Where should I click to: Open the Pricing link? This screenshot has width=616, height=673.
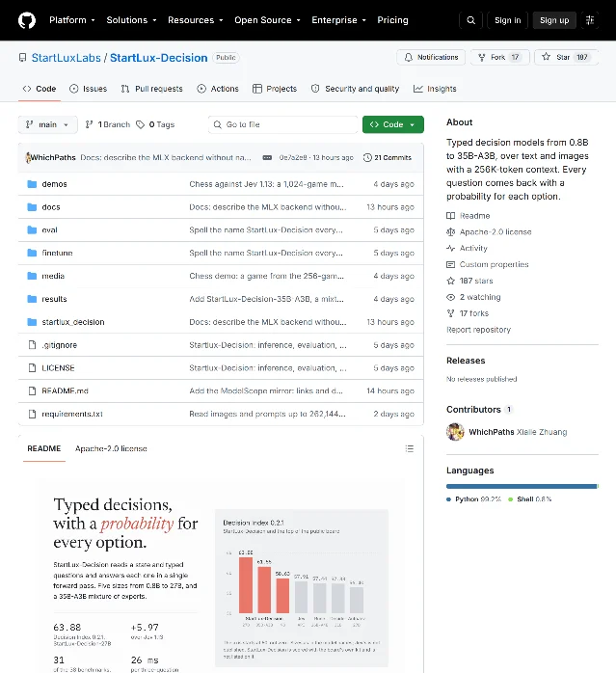tap(392, 20)
